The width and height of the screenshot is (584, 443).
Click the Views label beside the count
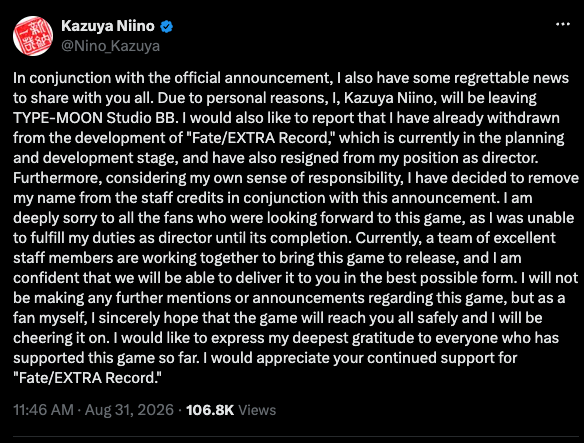click(x=257, y=410)
